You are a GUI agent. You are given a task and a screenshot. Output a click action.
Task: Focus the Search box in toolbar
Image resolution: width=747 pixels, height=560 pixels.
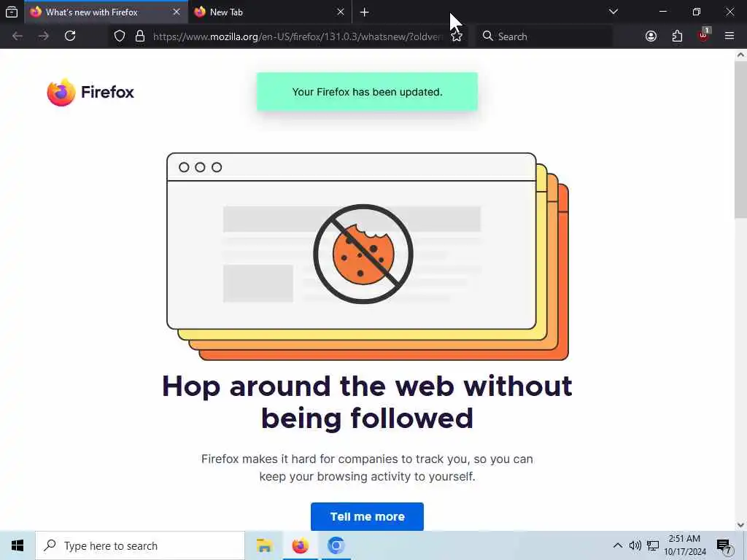coord(544,36)
